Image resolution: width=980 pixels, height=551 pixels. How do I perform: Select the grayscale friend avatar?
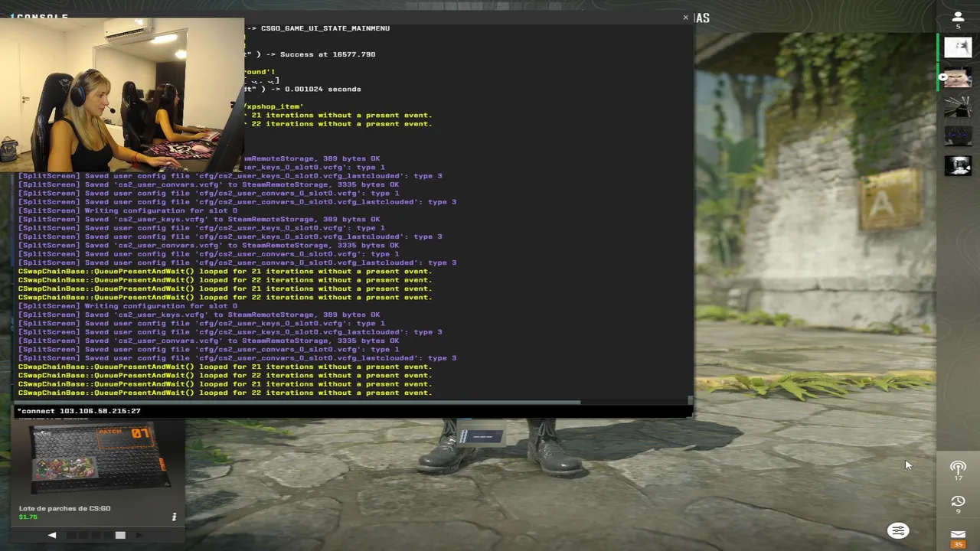click(958, 165)
